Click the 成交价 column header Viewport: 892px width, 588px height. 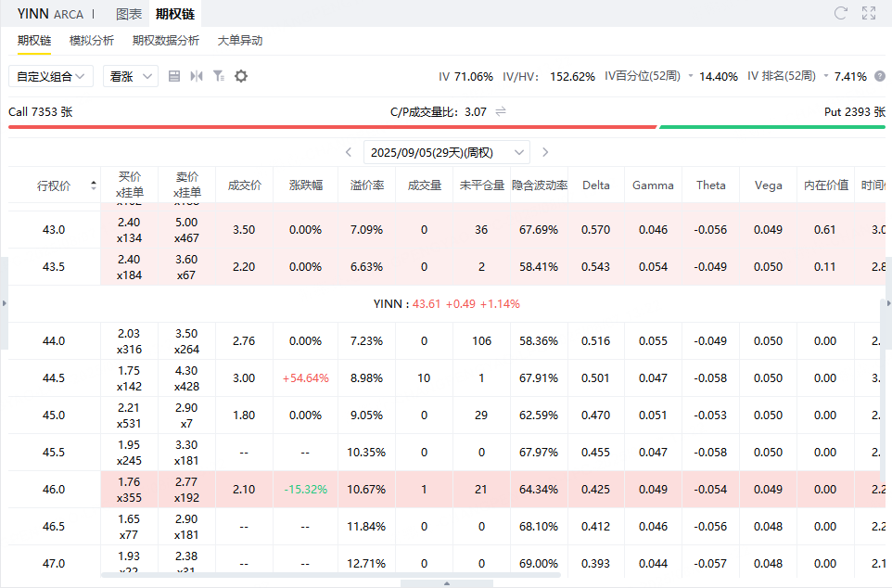point(245,185)
